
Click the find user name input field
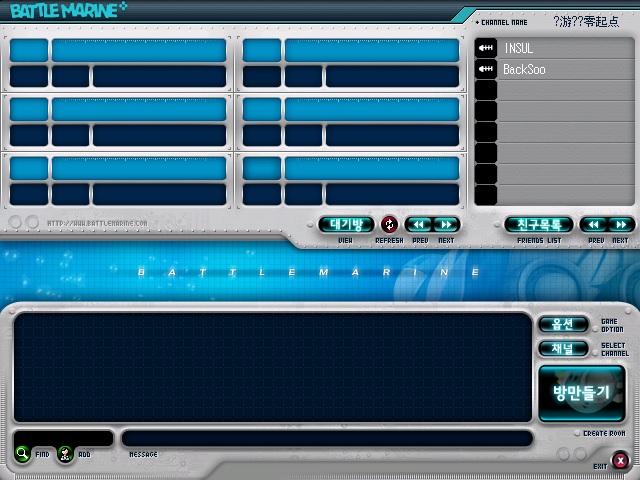click(x=63, y=438)
